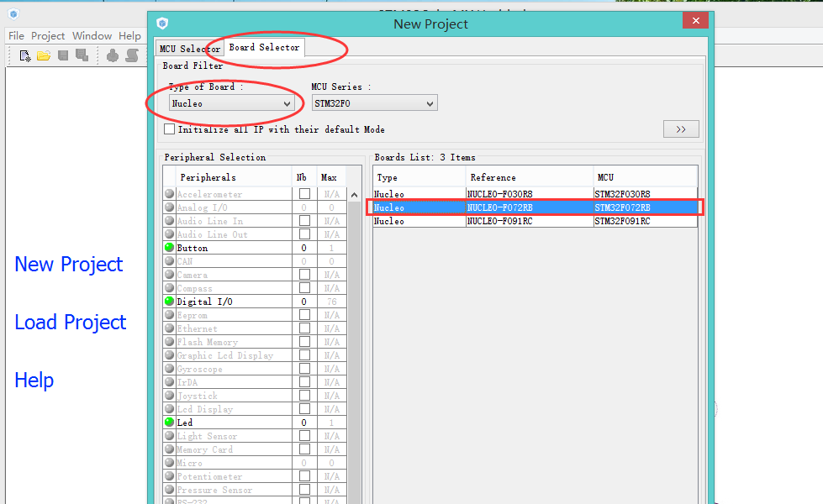This screenshot has height=504, width=823.
Task: Click the gray status dot beside Camera
Action: pyautogui.click(x=169, y=274)
